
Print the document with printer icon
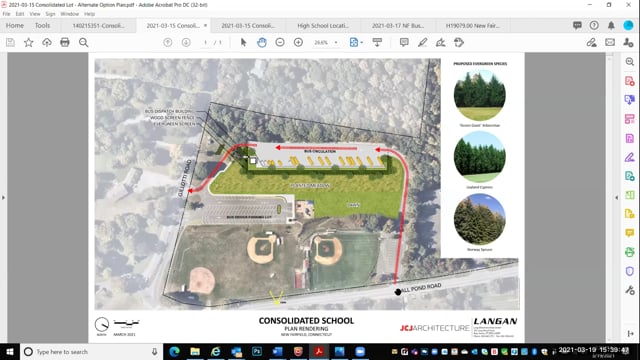tap(65, 42)
